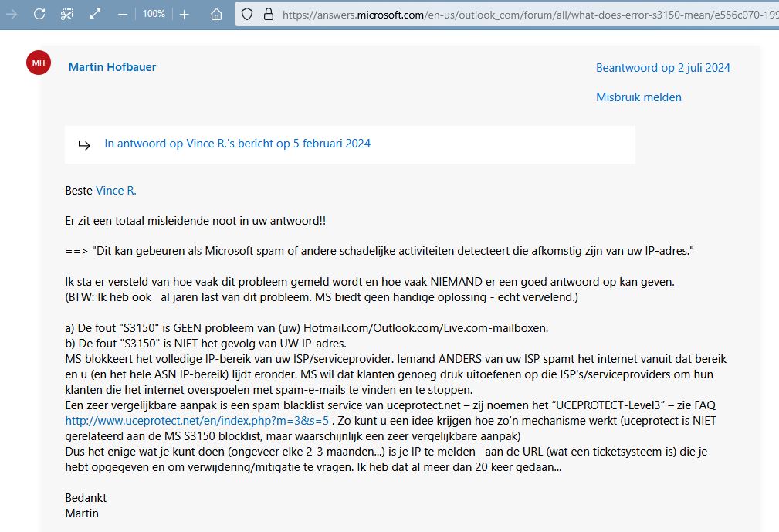Click the browser forward arrow
The height and width of the screenshot is (532, 779).
[x=11, y=15]
